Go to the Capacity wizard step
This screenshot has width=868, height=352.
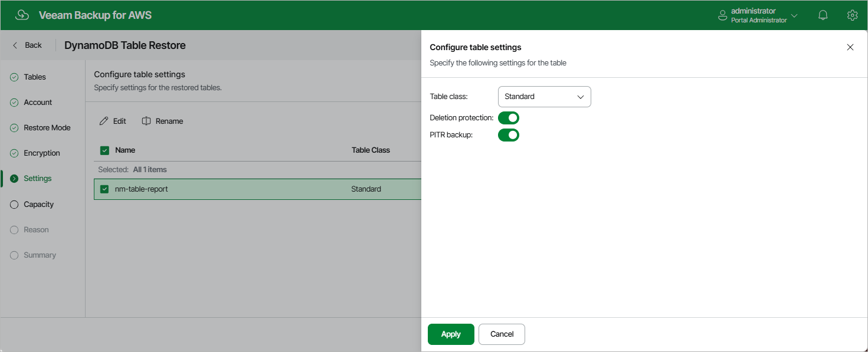click(x=38, y=205)
